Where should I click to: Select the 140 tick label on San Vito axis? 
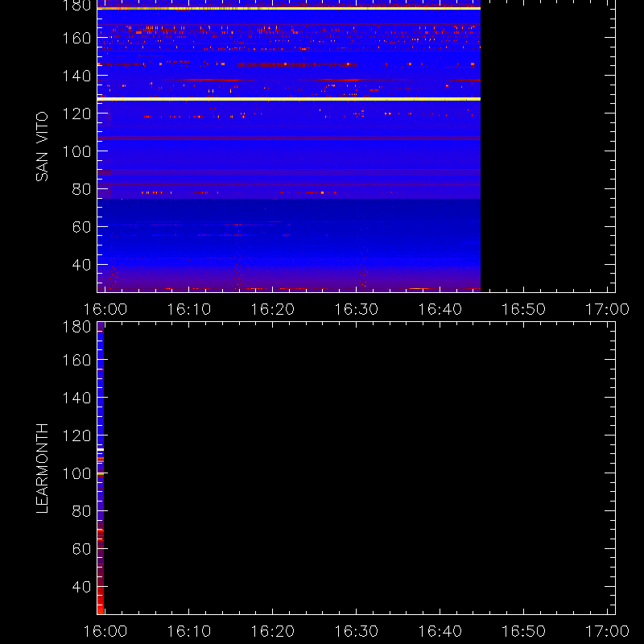76,76
